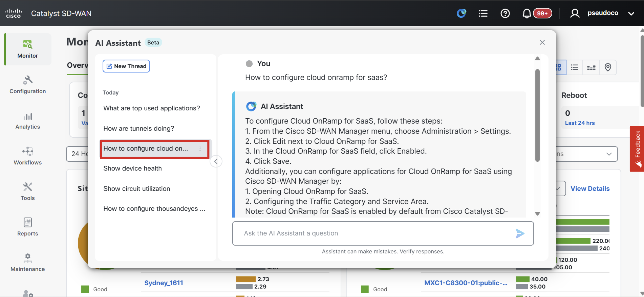644x297 pixels.
Task: Click the chat conversation scrollbar thumb
Action: pos(538,115)
